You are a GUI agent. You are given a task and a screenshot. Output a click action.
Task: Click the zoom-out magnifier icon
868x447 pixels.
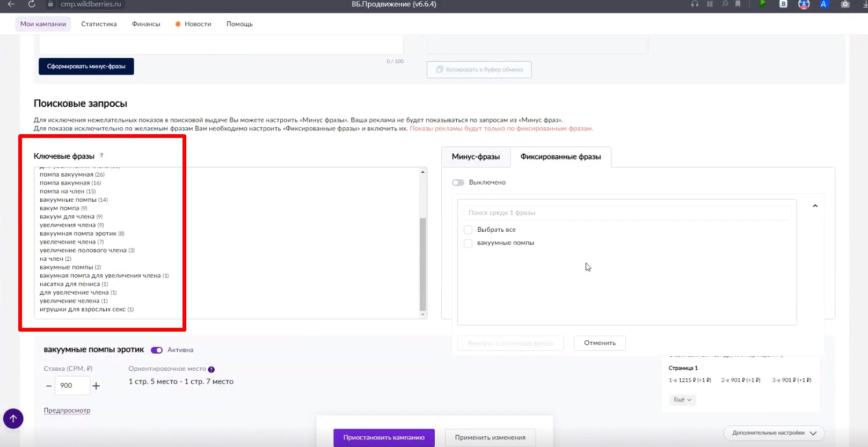(725, 4)
